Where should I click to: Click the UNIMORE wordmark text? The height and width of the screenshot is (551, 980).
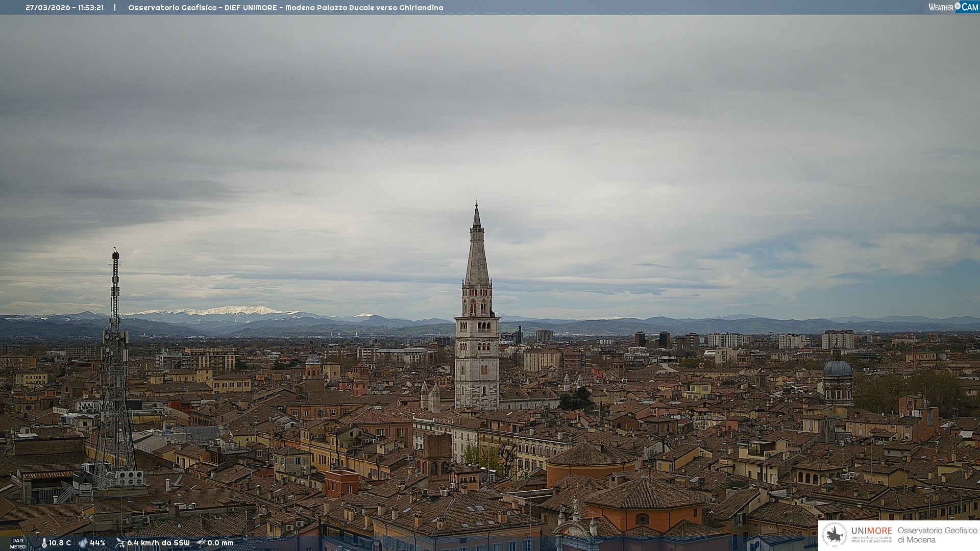click(x=871, y=531)
